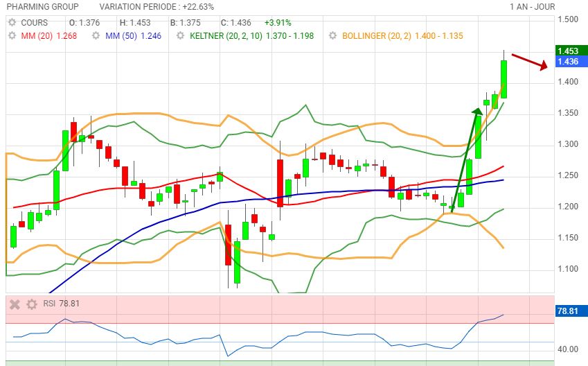This screenshot has height=366, width=588.
Task: Click the blue 1.436 closing price tag
Action: click(571, 62)
